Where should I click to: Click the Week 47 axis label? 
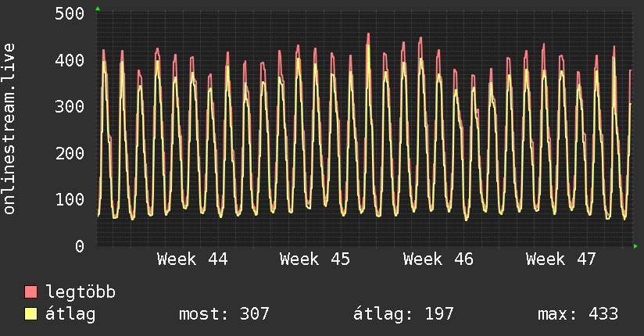pos(560,259)
